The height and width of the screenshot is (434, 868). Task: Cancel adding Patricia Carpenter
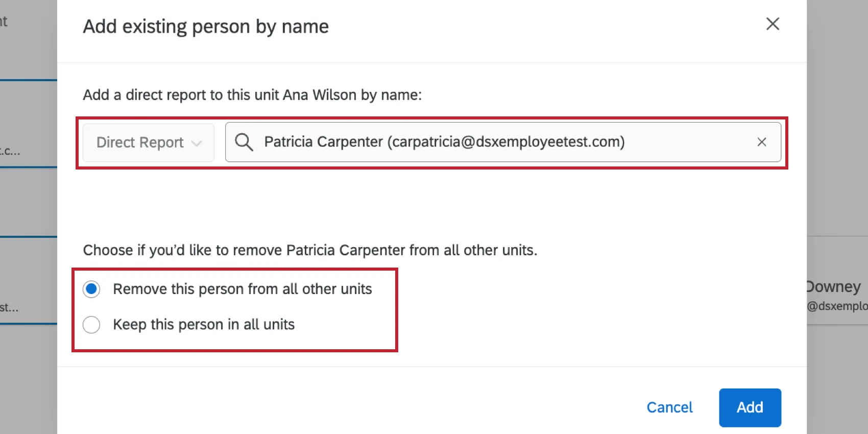point(669,407)
